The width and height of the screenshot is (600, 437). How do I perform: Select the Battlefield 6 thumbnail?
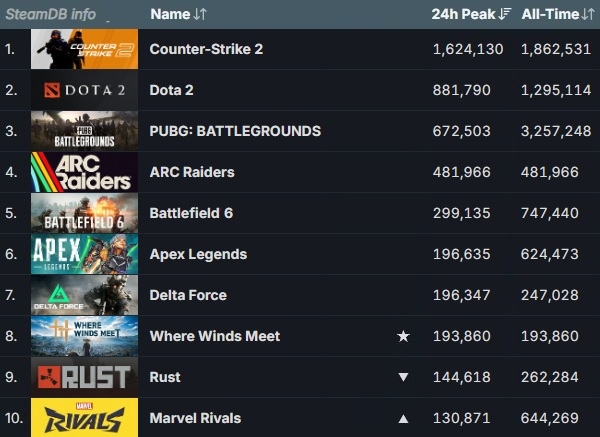point(84,213)
